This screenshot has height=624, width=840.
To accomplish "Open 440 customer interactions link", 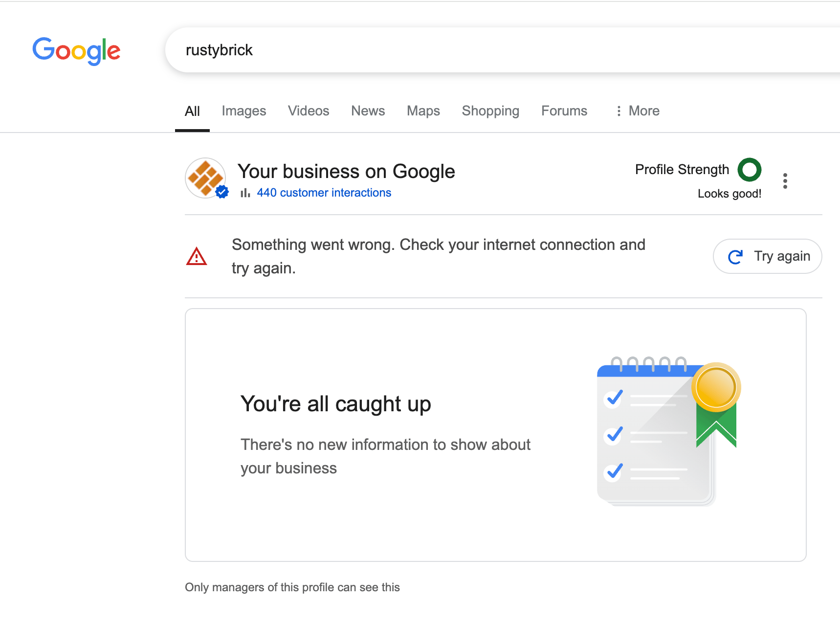I will tap(324, 193).
